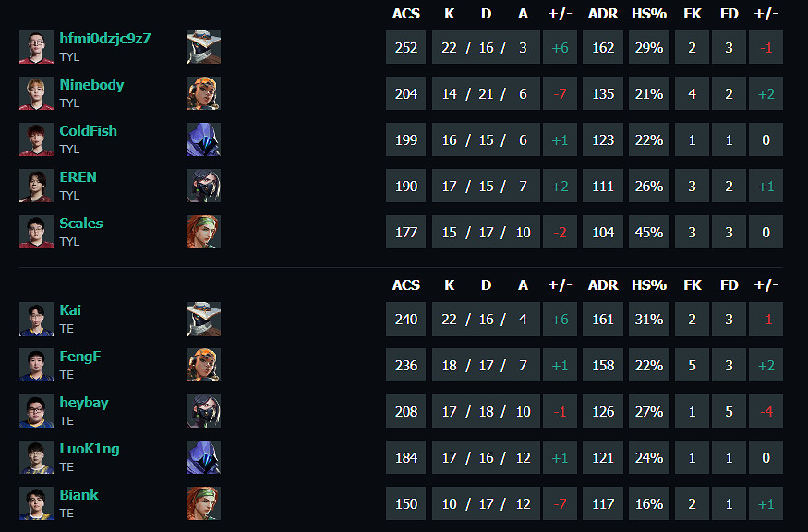Open the EREN player name link

click(78, 177)
